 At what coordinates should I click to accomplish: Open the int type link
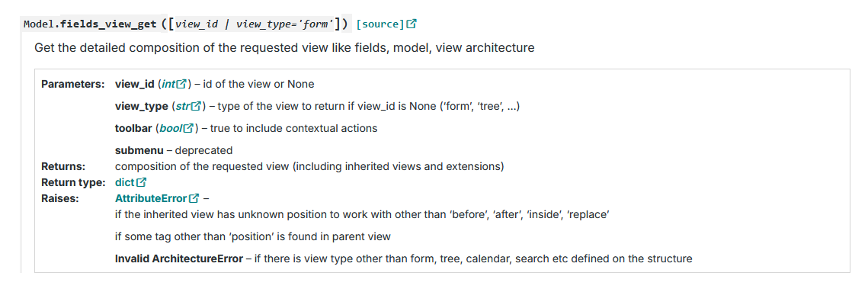click(x=168, y=84)
